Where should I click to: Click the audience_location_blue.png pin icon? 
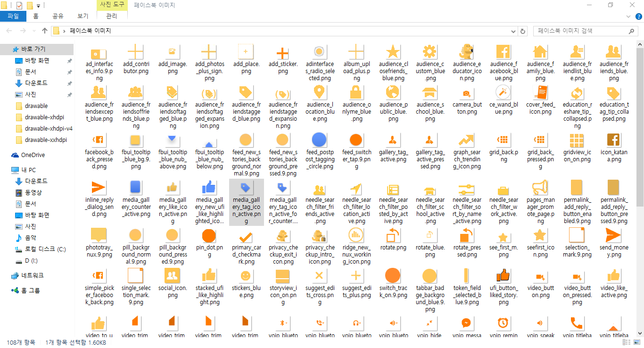(x=319, y=92)
